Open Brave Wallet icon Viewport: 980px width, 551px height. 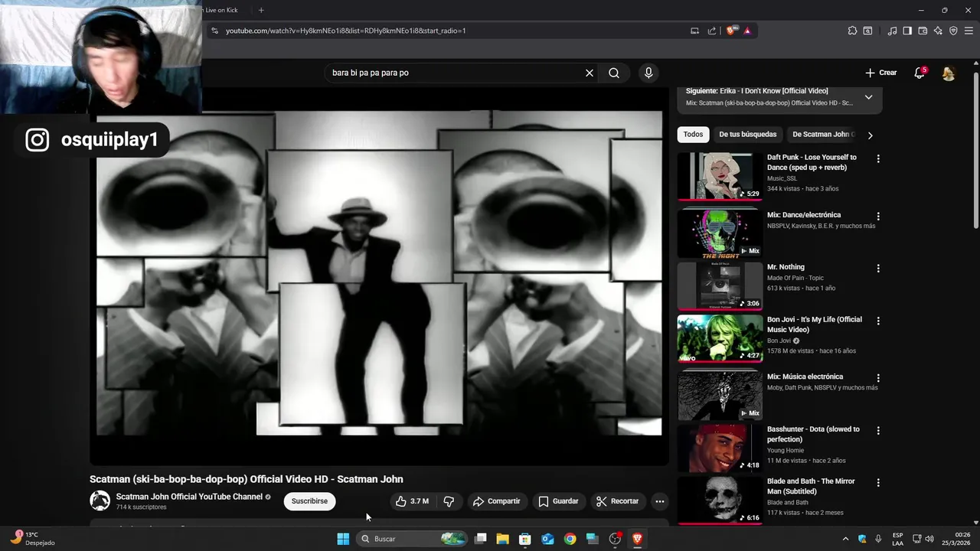click(x=923, y=31)
